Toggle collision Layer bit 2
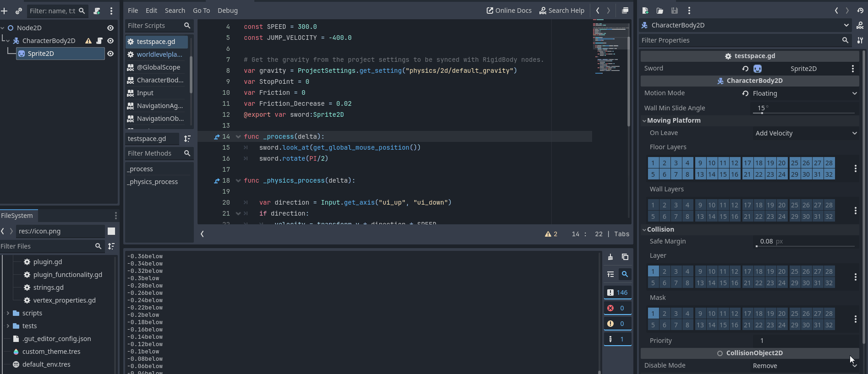868x374 pixels. (665, 271)
